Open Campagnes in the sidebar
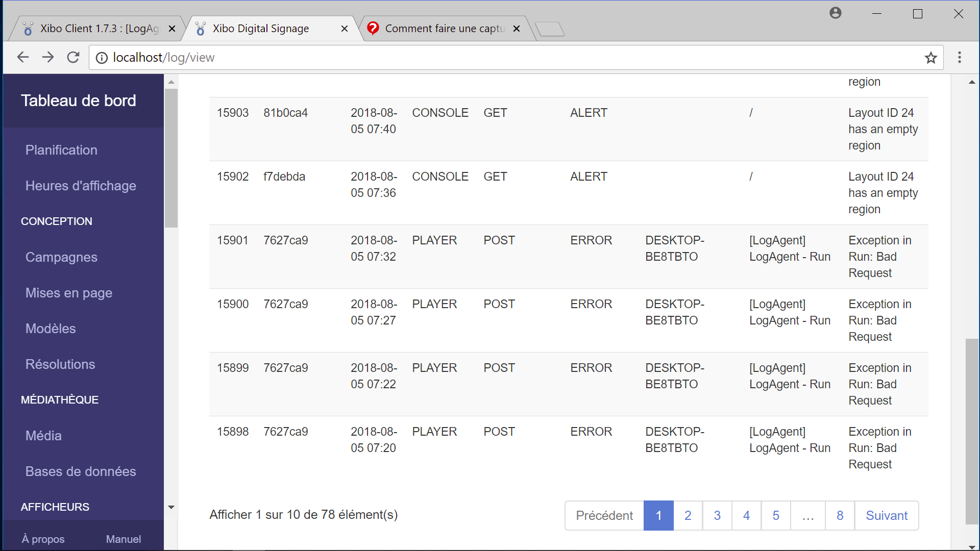 (x=61, y=257)
